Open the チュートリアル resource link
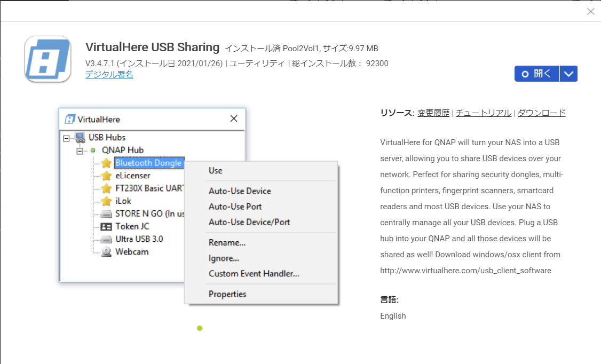The width and height of the screenshot is (601, 364). pos(484,113)
